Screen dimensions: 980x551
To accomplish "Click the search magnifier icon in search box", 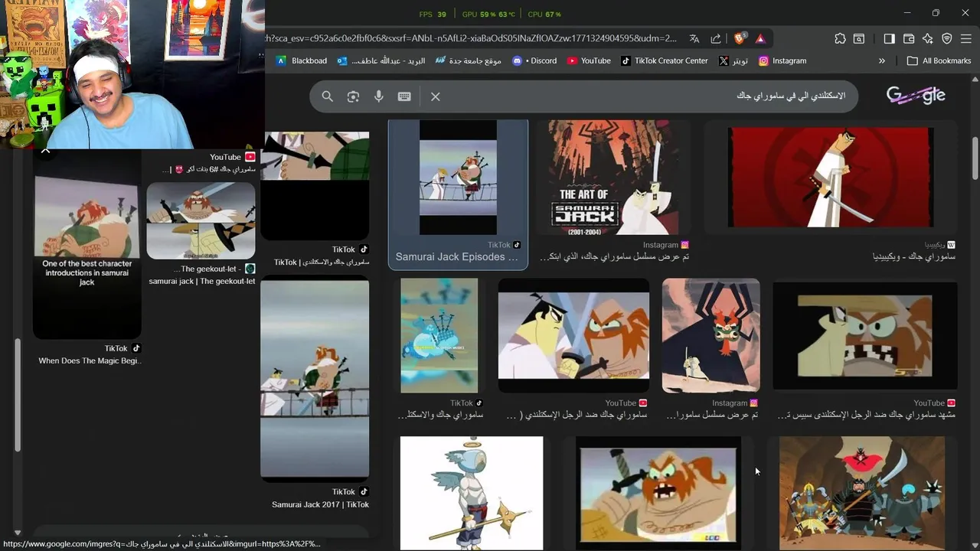I will point(327,96).
